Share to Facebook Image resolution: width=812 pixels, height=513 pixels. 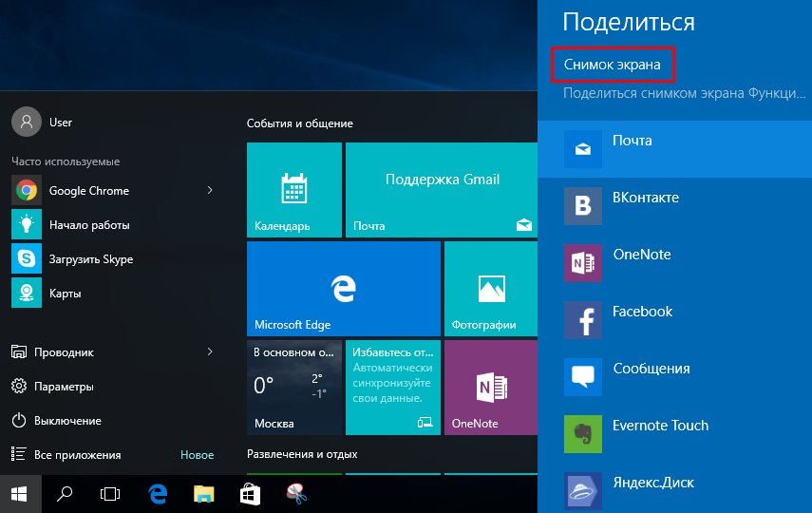(x=675, y=320)
